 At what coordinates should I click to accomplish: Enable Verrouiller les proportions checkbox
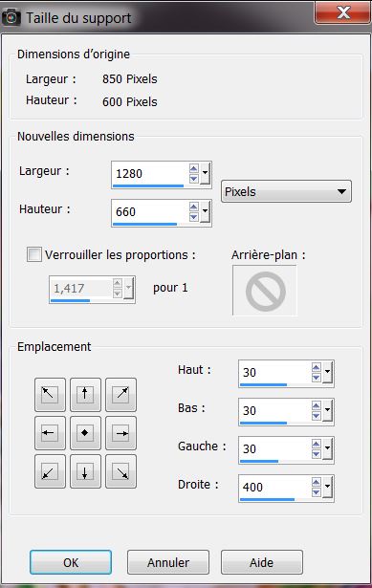click(34, 254)
